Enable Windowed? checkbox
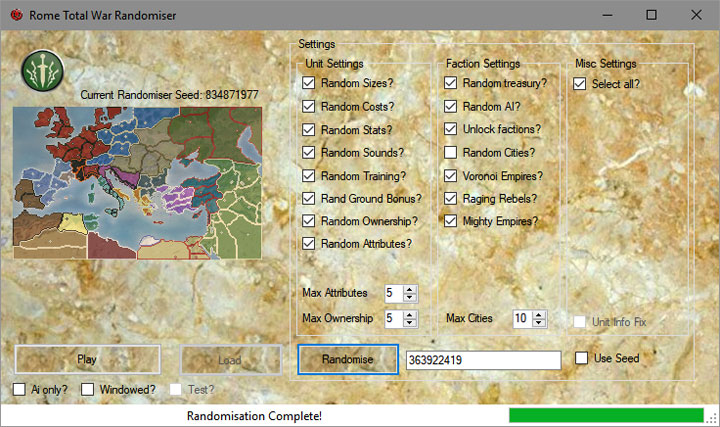Screen dimensions: 720x427 point(87,389)
